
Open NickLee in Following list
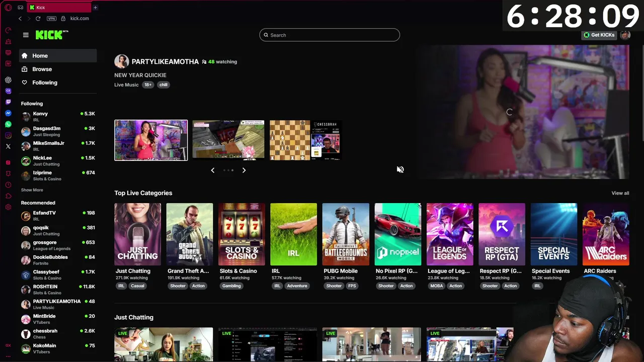(x=58, y=160)
